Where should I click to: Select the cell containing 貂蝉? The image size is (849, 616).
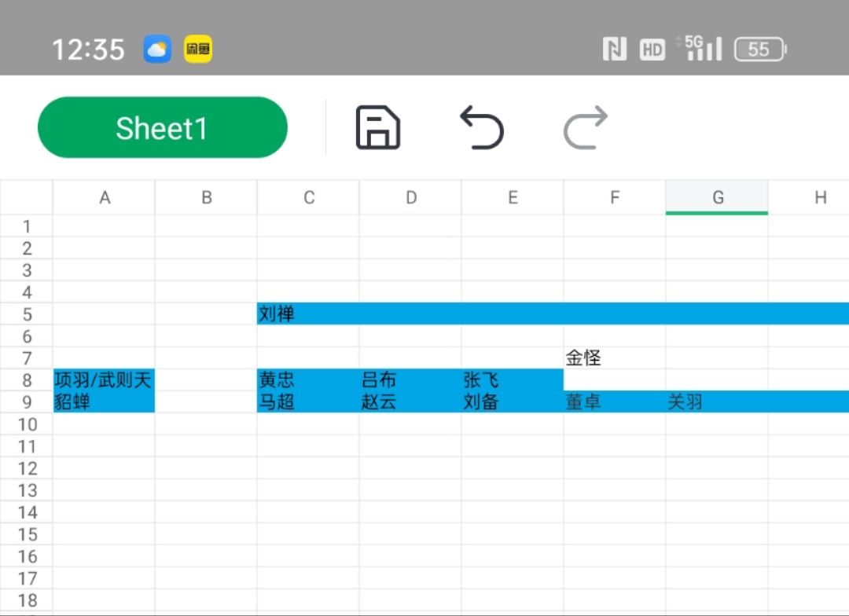click(104, 402)
